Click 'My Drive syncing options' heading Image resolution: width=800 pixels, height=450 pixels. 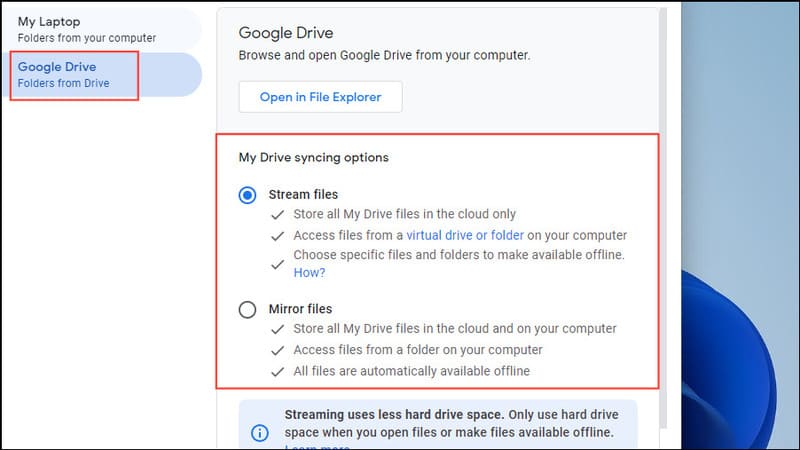[314, 157]
